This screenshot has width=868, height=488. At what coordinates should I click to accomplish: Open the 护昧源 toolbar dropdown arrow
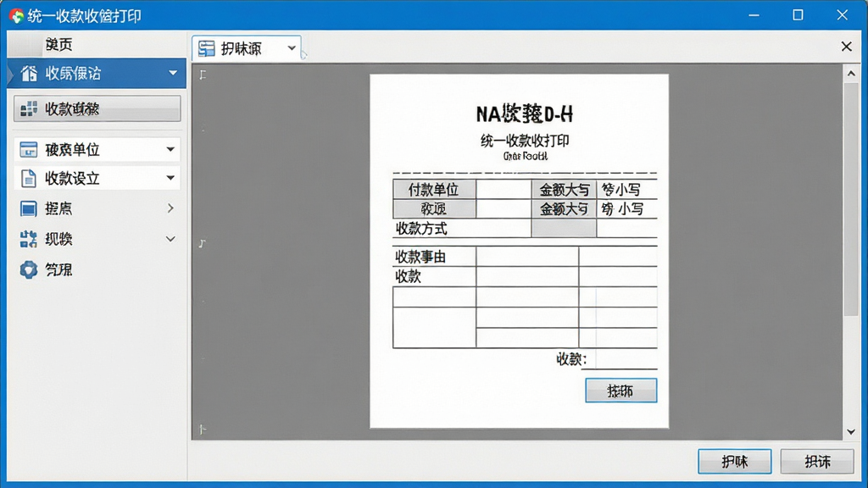click(292, 48)
